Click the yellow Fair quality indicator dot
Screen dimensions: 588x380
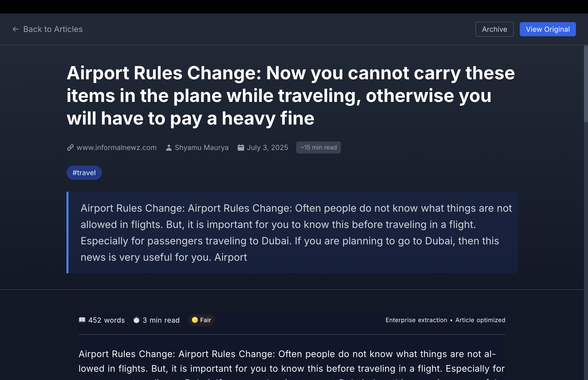195,320
